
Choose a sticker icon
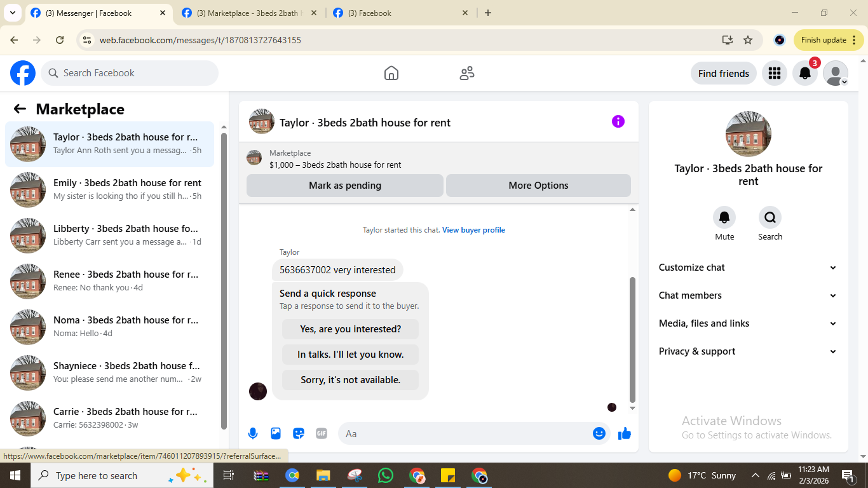click(x=299, y=433)
